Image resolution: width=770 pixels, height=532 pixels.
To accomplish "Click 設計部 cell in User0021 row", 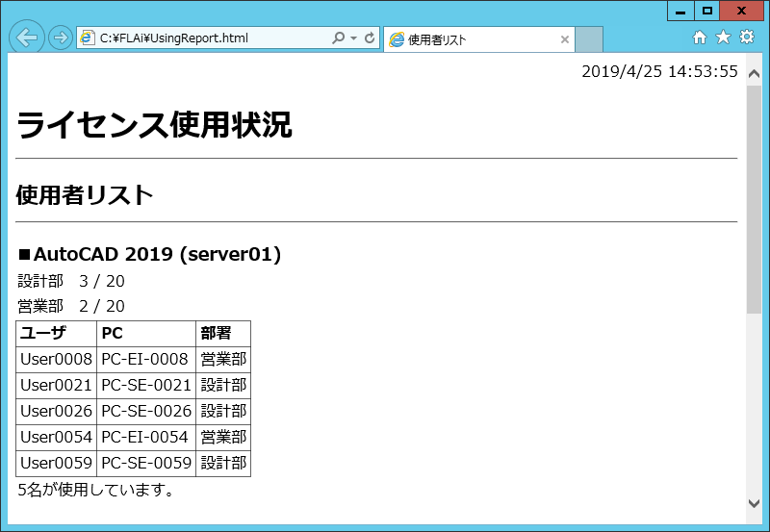I will click(223, 385).
